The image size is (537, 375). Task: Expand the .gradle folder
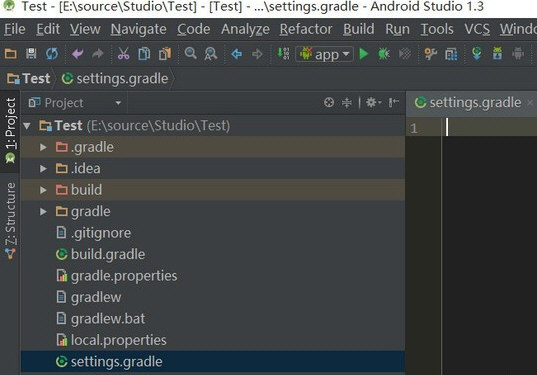click(x=43, y=147)
